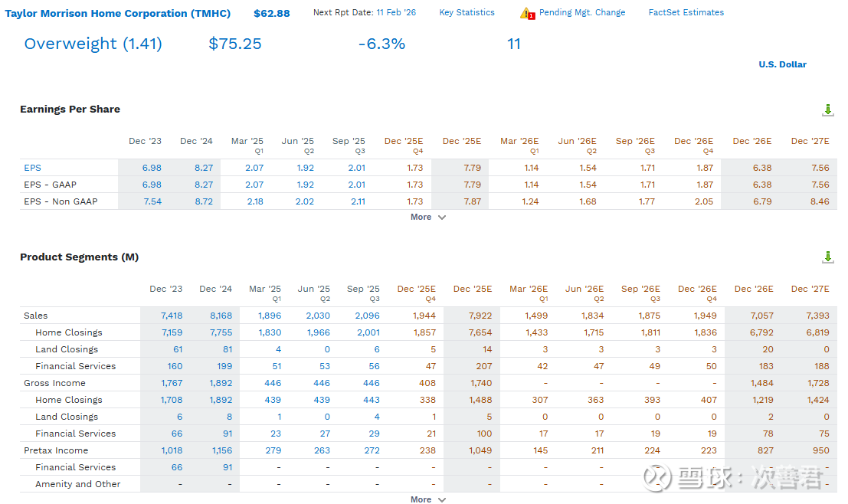Select the Sales row in Product Segments

click(36, 316)
